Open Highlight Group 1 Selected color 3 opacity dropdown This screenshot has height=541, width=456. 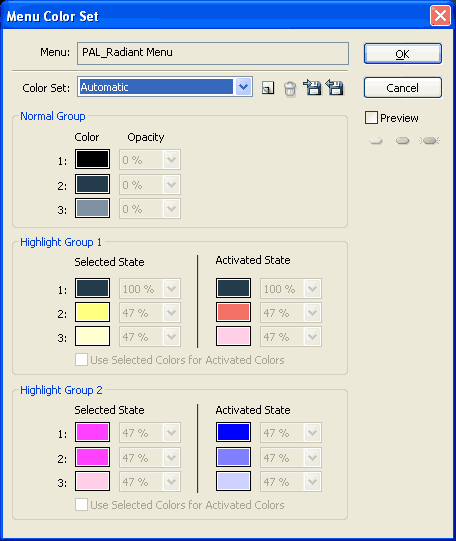tap(150, 336)
